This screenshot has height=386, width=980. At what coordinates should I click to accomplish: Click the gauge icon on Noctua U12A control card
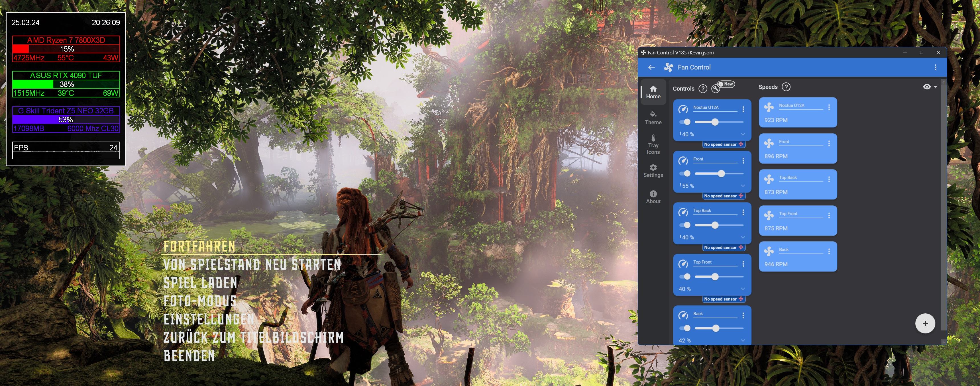(683, 109)
